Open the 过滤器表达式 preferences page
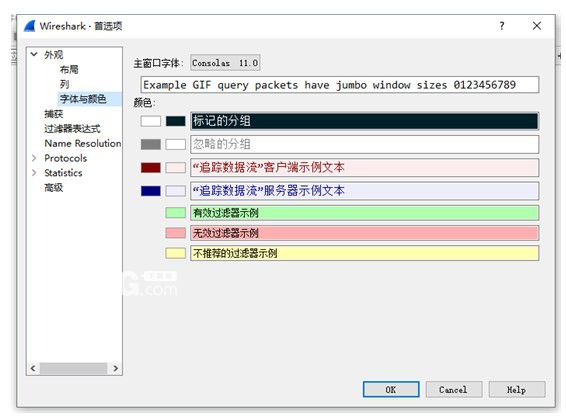 pos(72,129)
